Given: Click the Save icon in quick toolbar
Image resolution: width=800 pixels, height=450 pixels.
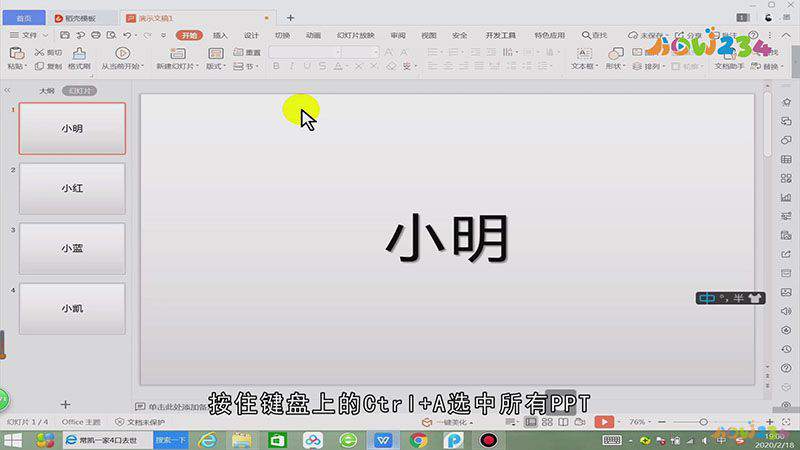Looking at the screenshot, I should [x=65, y=35].
